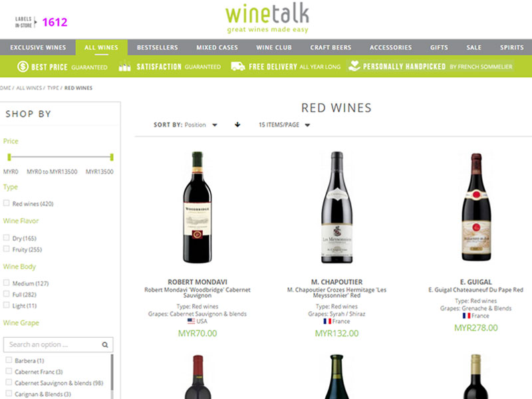The height and width of the screenshot is (399, 532).
Task: Open the Bestsellers menu tab
Action: 158,47
